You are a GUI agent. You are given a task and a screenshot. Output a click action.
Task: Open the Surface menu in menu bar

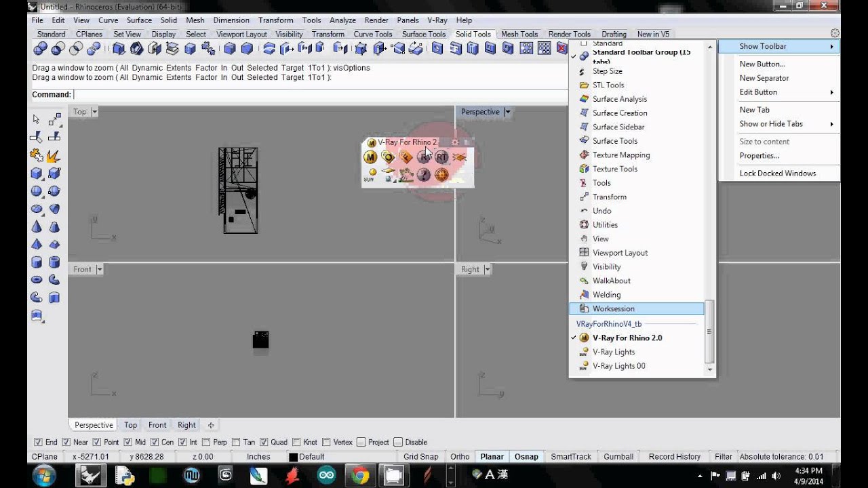pos(139,20)
